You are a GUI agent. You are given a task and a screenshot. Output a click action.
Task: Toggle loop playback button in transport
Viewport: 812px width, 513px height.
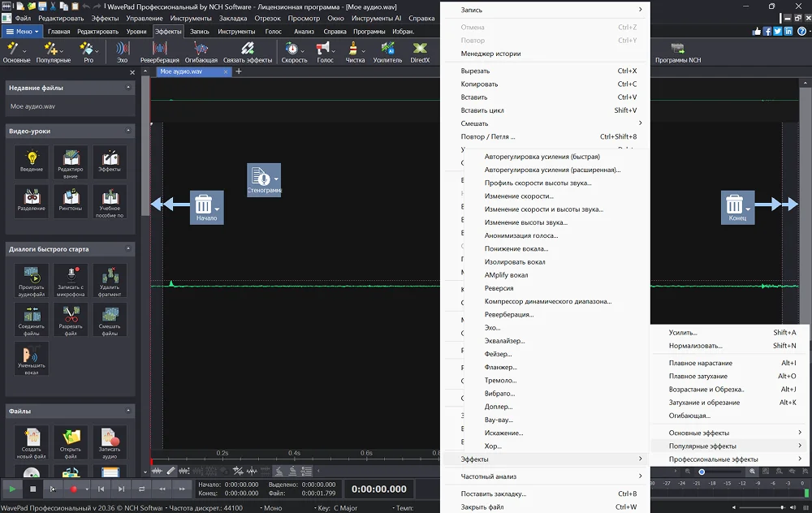tap(142, 489)
